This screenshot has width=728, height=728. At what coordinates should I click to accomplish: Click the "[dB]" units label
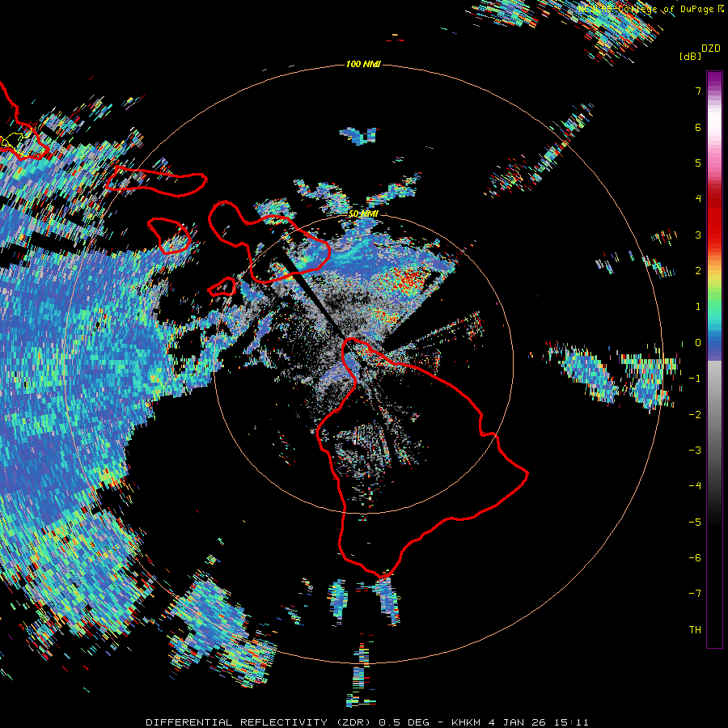coord(690,56)
